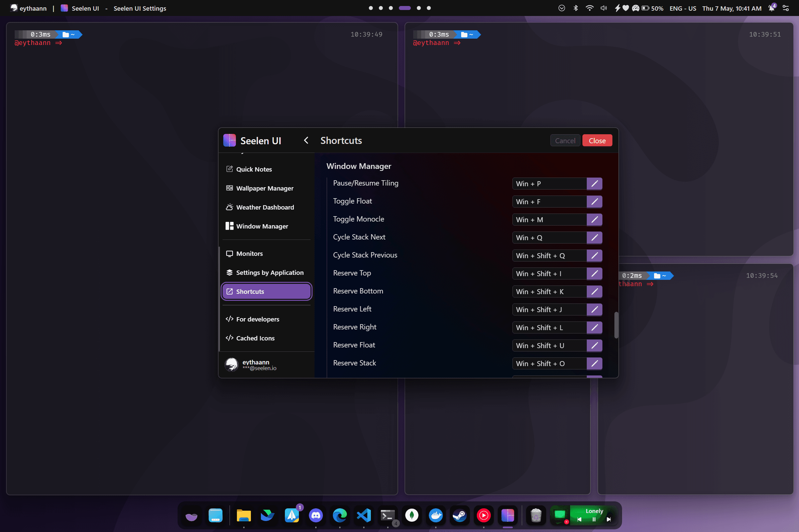Edit the Reserve Top shortcut
This screenshot has width=799, height=532.
click(594, 273)
